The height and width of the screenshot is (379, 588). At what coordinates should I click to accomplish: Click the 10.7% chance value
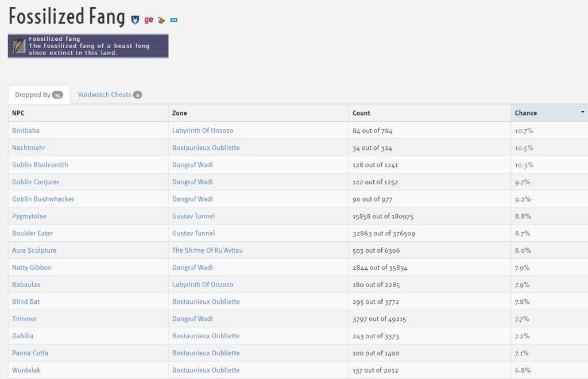(524, 131)
